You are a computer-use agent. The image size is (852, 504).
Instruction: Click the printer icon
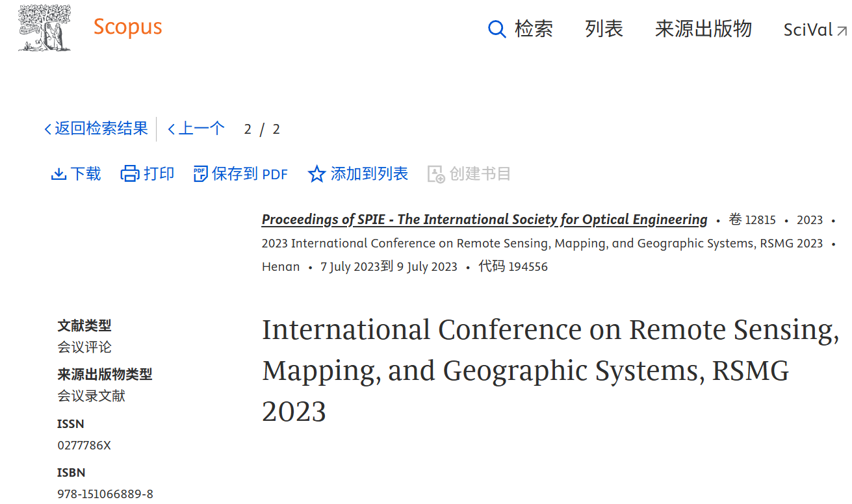tap(130, 174)
